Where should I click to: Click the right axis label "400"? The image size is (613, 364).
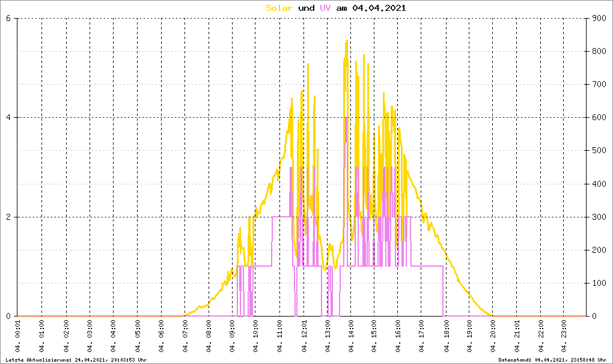coord(599,184)
